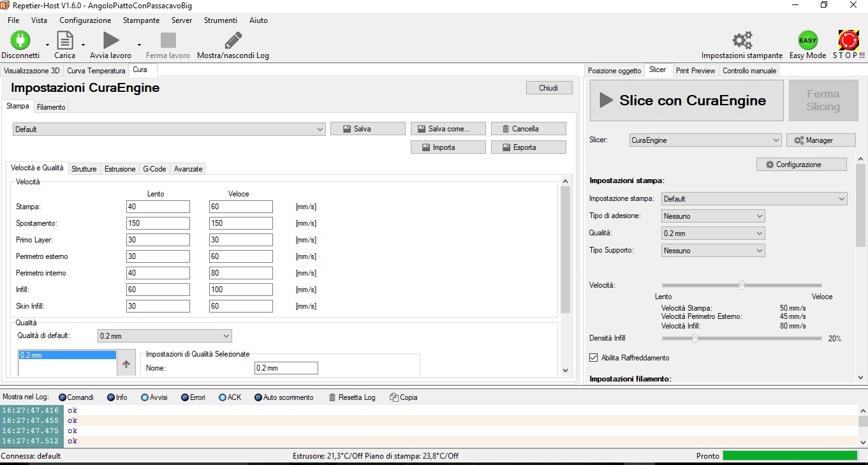Click the Salva come... button
Viewport: 868px width, 465px height.
click(x=448, y=129)
